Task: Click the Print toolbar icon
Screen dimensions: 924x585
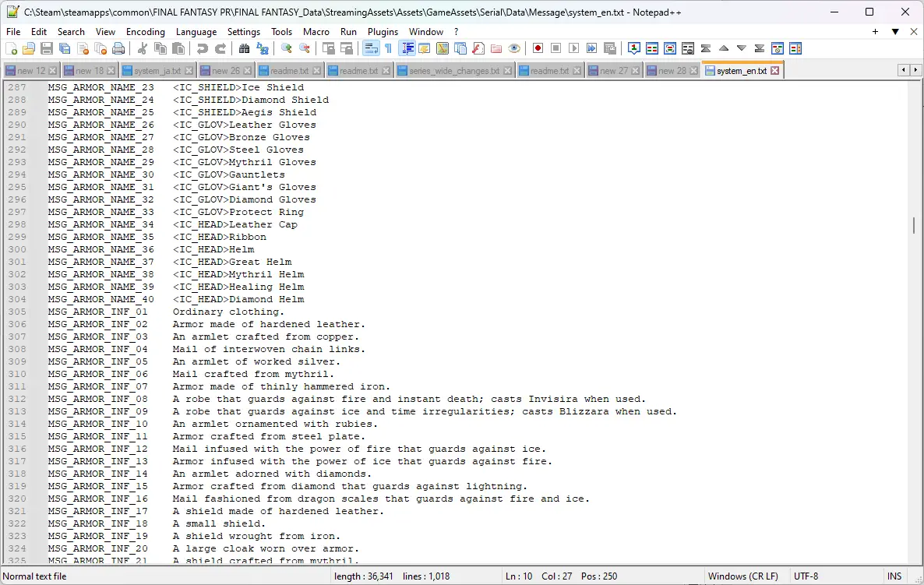Action: tap(118, 49)
